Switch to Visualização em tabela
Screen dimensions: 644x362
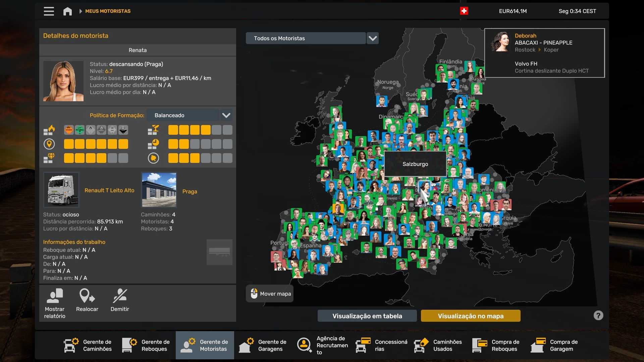367,316
